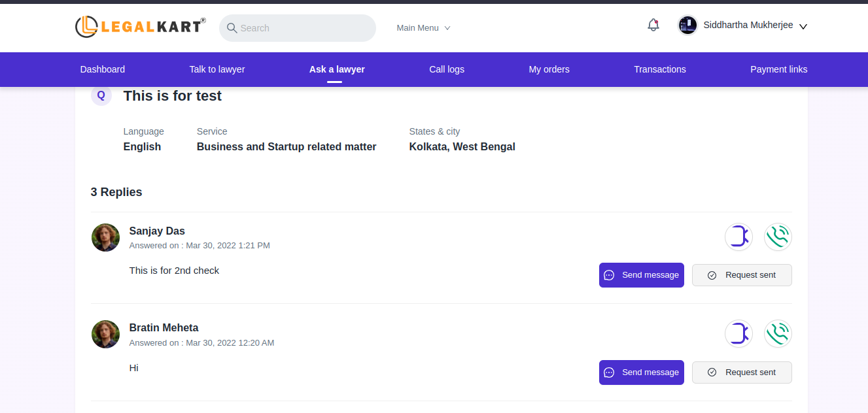Screen dimensions: 868x413
Task: Switch to Talk to lawyer tab
Action: [x=217, y=69]
